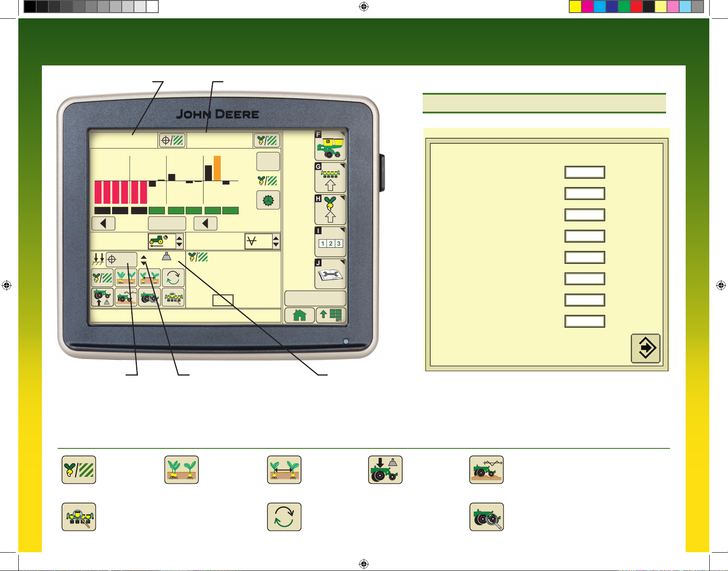This screenshot has width=728, height=571.
Task: Click seed-per-area icon beside the weight symbol
Action: click(x=198, y=257)
